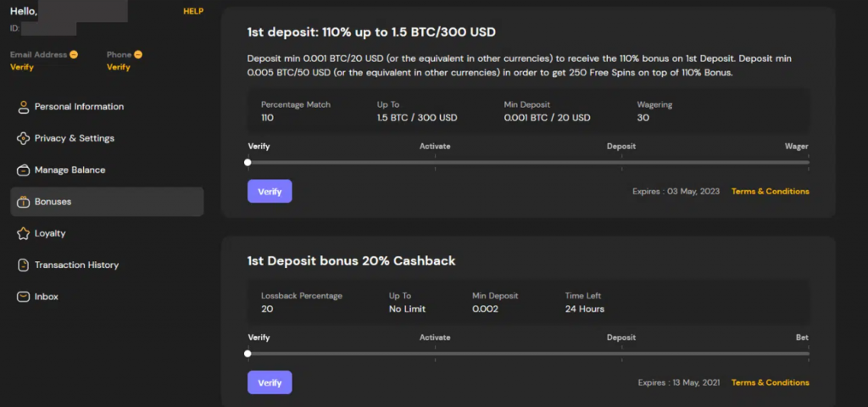Open Terms & Conditions for Cashback bonus
Screen dimensions: 868x407
[770, 382]
